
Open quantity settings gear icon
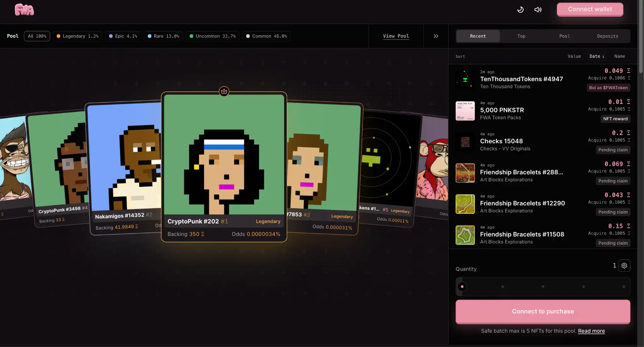[x=624, y=265]
